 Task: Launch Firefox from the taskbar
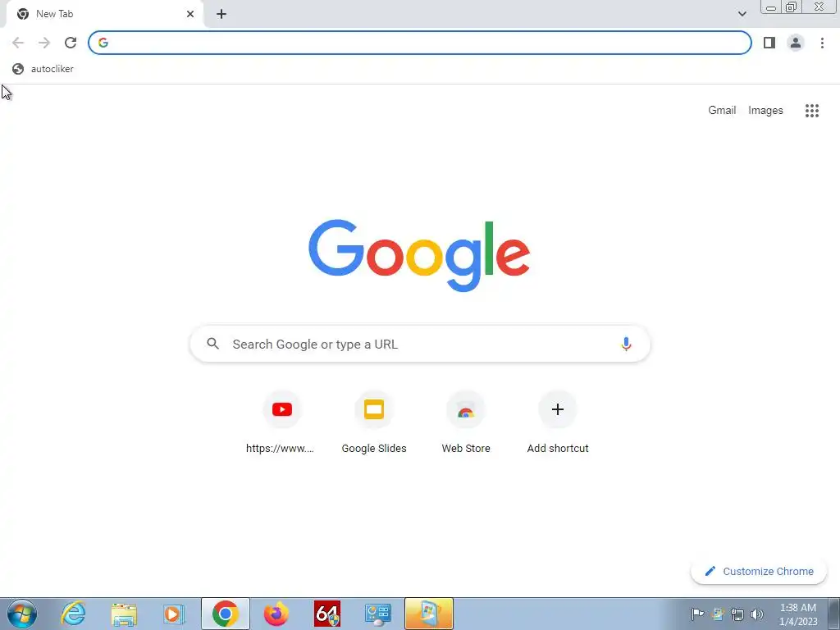tap(276, 614)
